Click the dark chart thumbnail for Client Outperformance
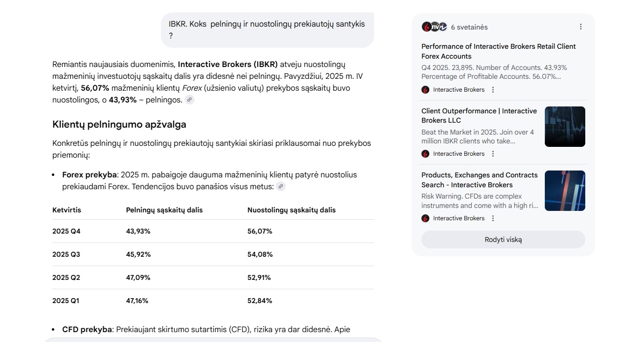 (565, 127)
